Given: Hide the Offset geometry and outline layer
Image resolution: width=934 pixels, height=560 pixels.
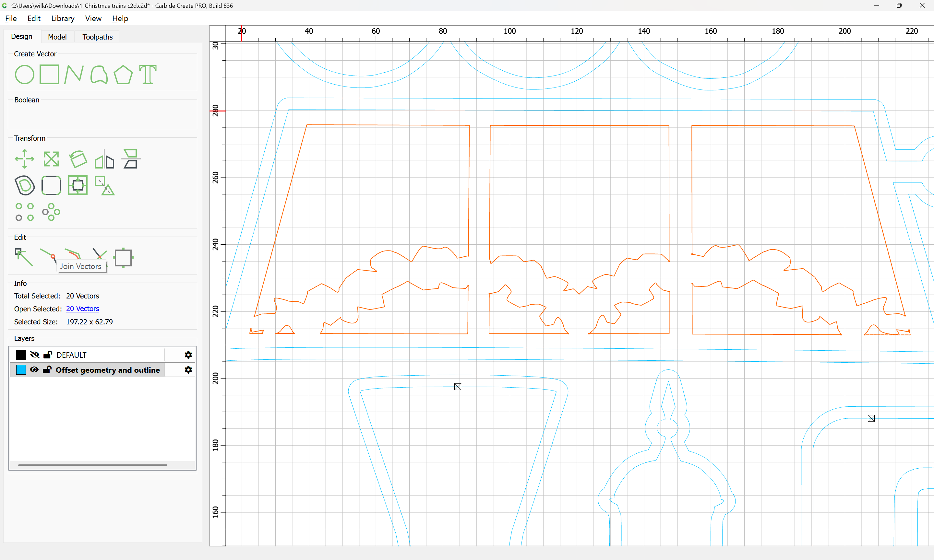Looking at the screenshot, I should coord(34,370).
